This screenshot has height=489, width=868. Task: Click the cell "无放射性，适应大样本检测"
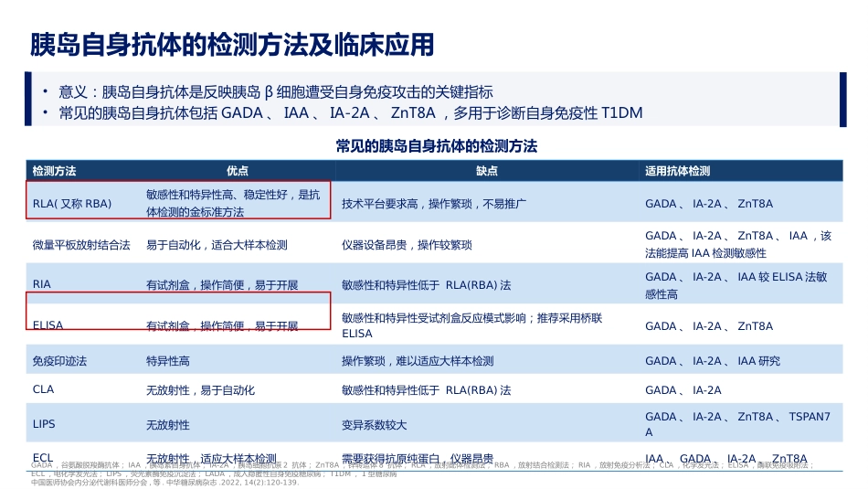[211, 459]
